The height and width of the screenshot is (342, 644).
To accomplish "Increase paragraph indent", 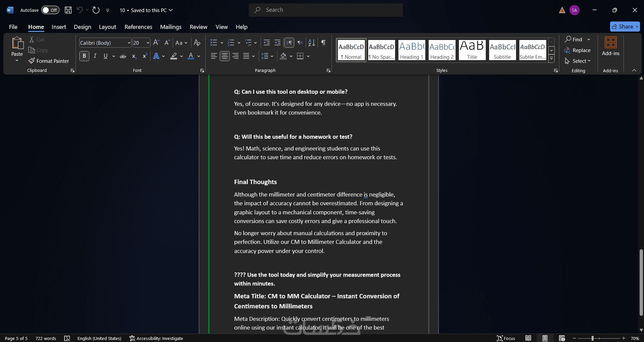I will coord(277,43).
